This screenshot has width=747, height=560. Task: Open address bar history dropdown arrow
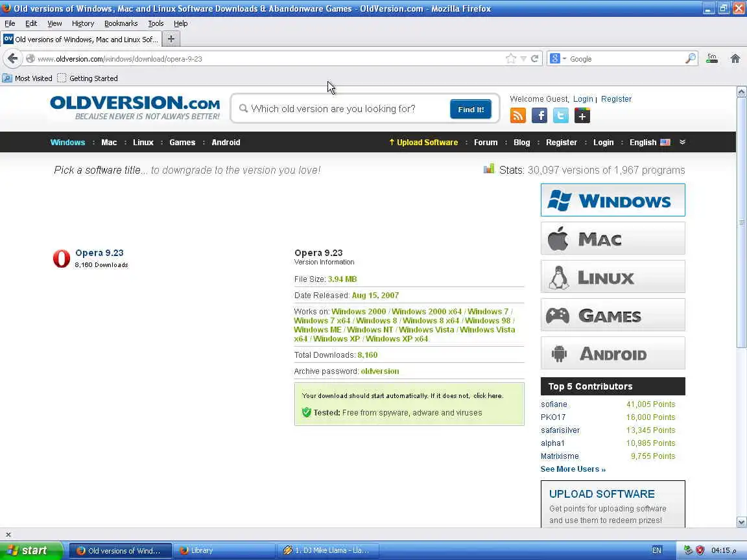523,58
